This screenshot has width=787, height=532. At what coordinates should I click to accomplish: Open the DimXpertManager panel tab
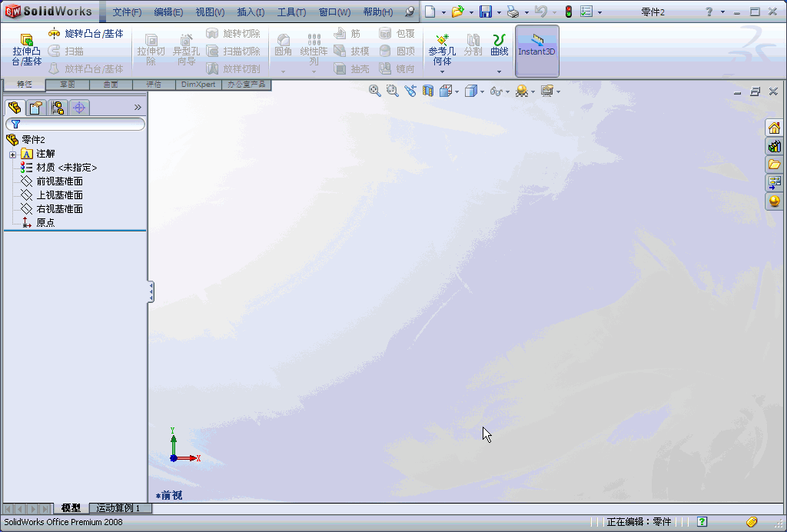click(79, 108)
